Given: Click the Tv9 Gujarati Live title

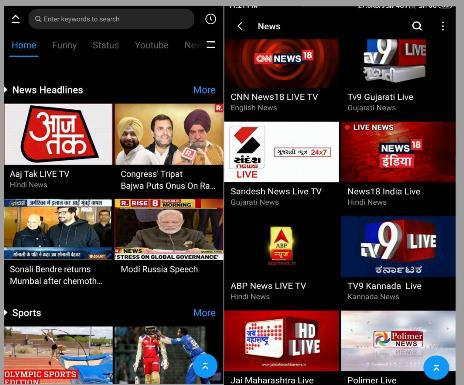Looking at the screenshot, I should (x=380, y=97).
